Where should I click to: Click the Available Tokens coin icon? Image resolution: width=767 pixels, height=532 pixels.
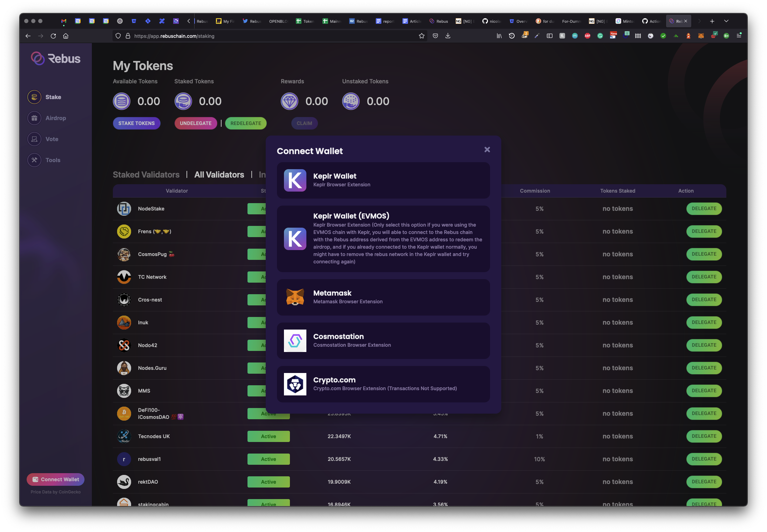pyautogui.click(x=122, y=101)
